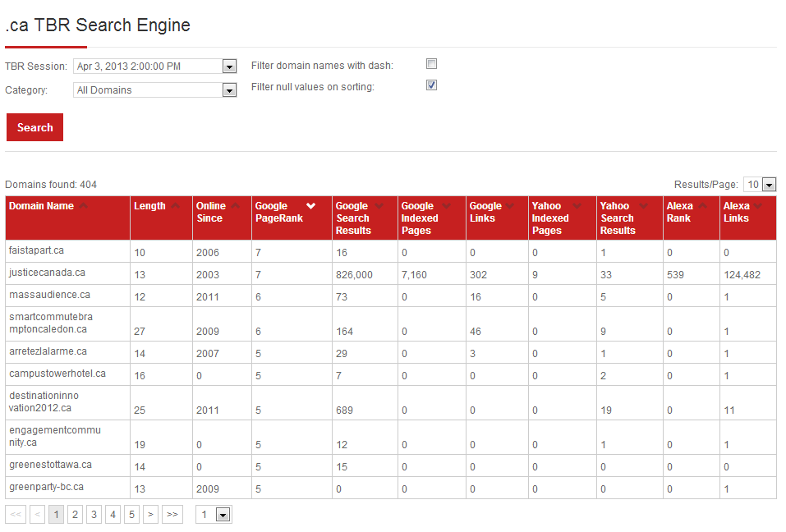Sort by Google Indexed Pages arrow
Image resolution: width=786 pixels, height=532 pixels.
[x=446, y=206]
